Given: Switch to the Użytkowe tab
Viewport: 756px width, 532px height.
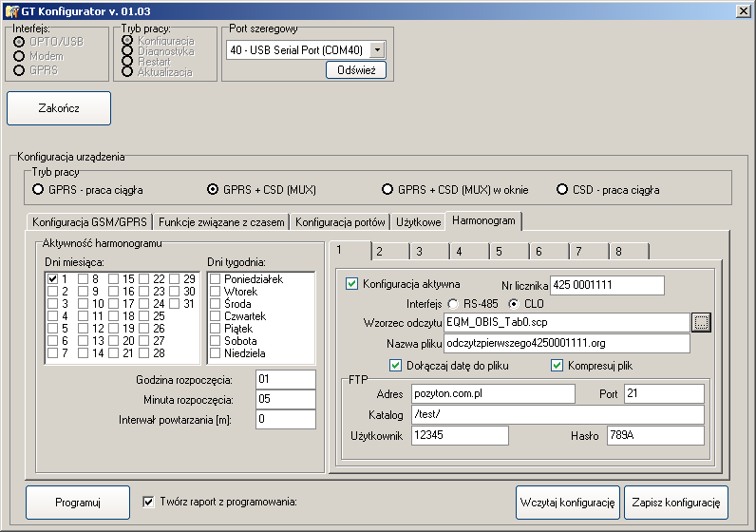Looking at the screenshot, I should tap(419, 222).
